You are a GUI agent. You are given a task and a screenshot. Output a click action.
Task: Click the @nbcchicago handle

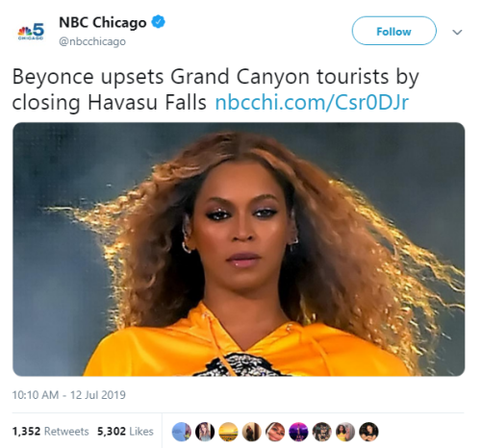coord(92,41)
